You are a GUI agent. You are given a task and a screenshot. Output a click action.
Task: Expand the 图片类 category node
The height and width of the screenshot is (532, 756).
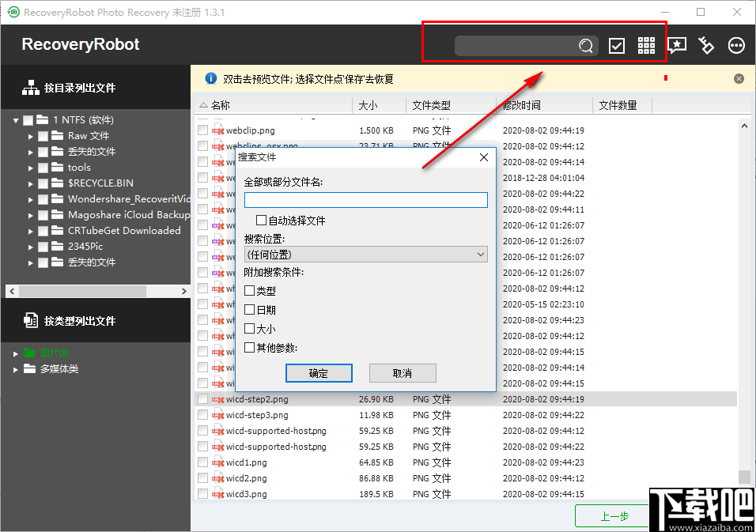[16, 353]
